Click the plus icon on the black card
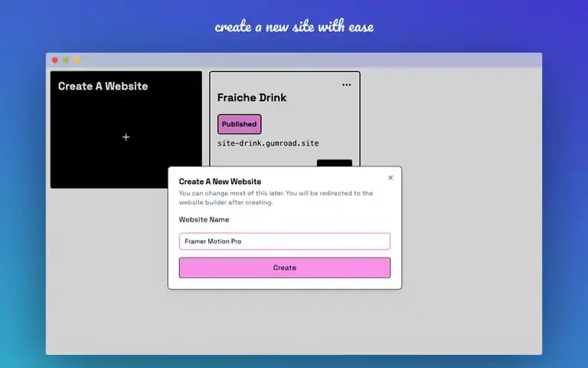588x368 pixels. point(126,137)
